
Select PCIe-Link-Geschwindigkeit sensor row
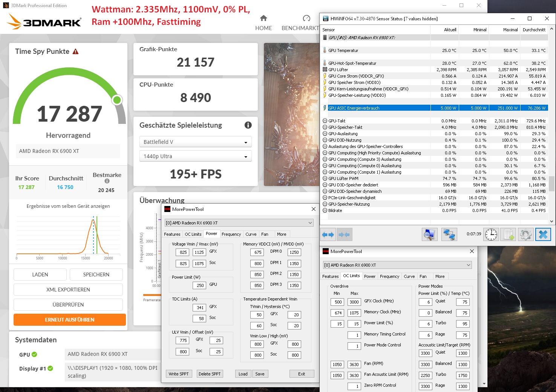point(435,198)
